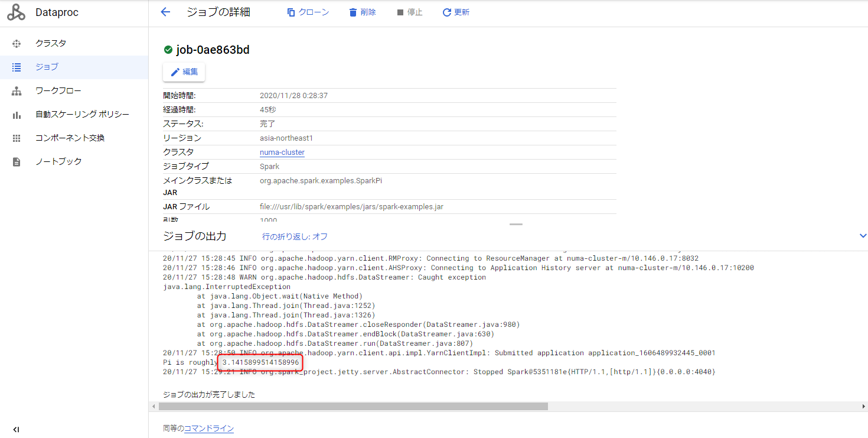Image resolution: width=868 pixels, height=438 pixels.
Task: Click the ジョブ list sidebar icon
Action: coord(17,67)
